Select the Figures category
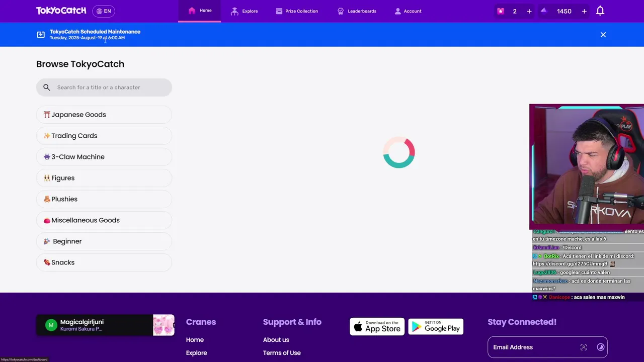644x362 pixels. (x=104, y=178)
